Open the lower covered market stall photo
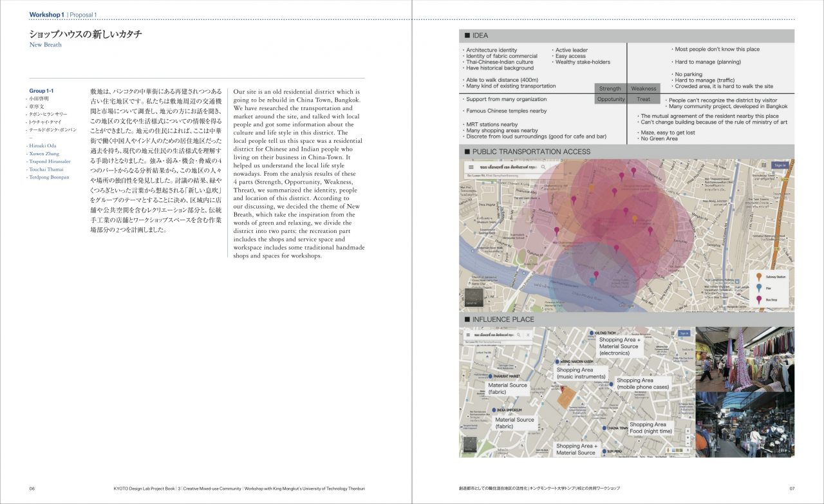This screenshot has width=824, height=504. click(x=745, y=425)
